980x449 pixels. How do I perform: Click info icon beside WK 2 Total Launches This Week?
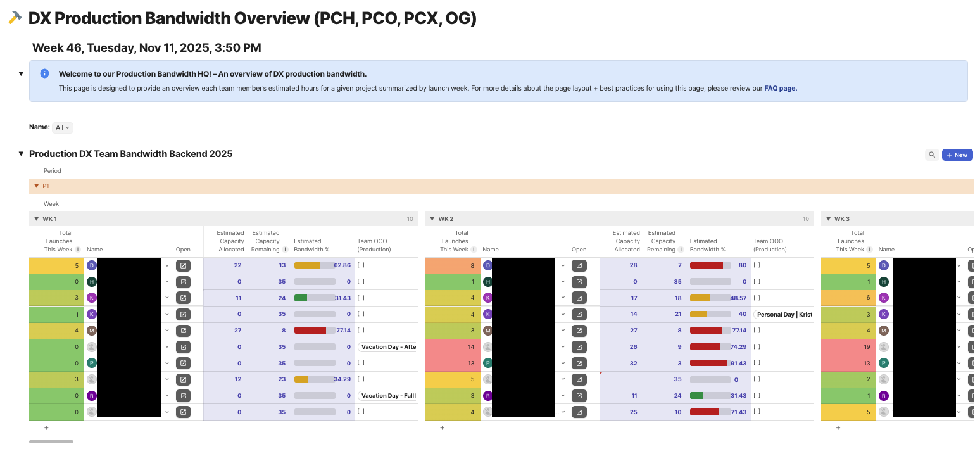(474, 250)
